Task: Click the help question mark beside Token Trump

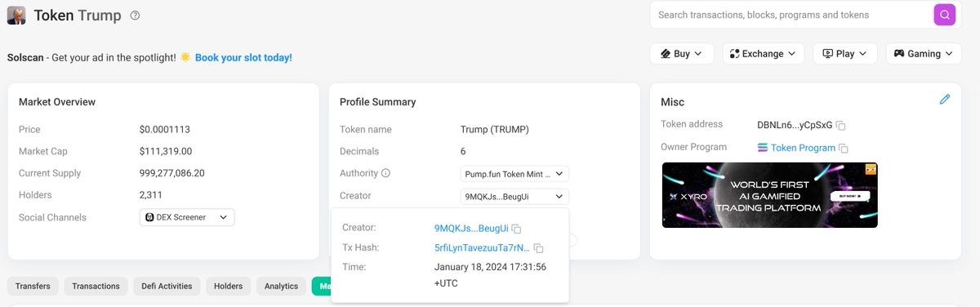Action: point(136,16)
